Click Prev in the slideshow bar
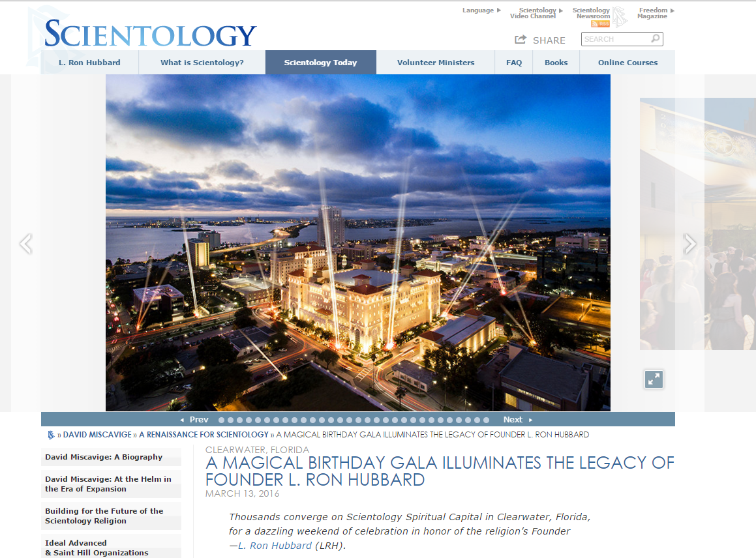The width and height of the screenshot is (756, 558). pos(199,420)
